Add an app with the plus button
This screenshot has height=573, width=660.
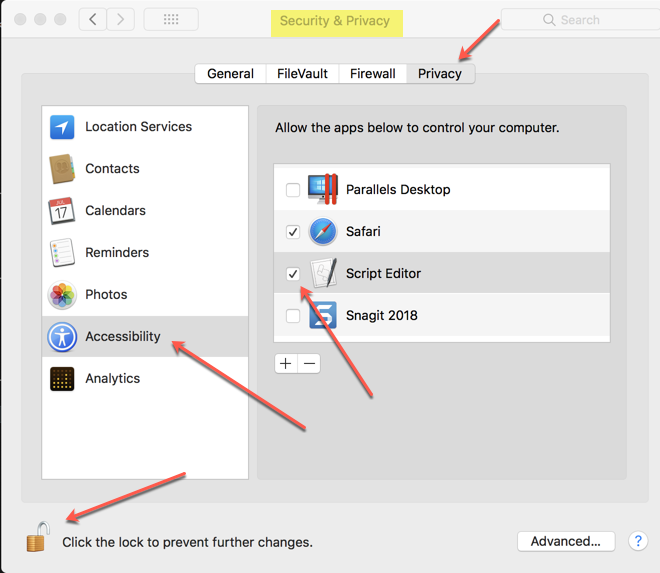coord(286,363)
